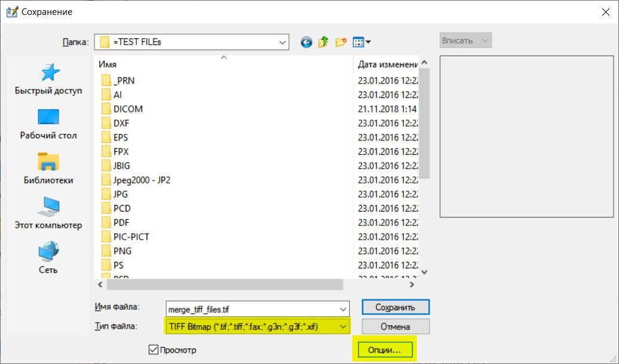619x364 pixels.
Task: Click DICOM date 21.11.2018 1:14
Action: 387,109
